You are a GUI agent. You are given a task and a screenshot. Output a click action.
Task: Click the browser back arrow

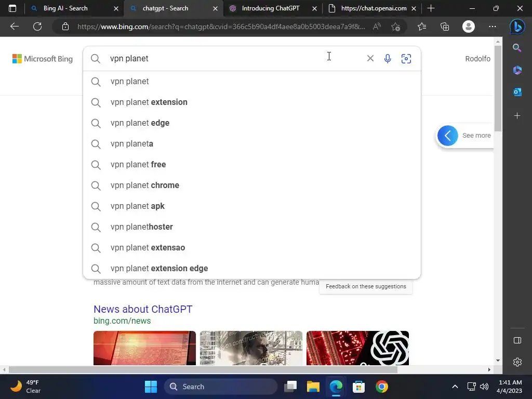coord(14,26)
